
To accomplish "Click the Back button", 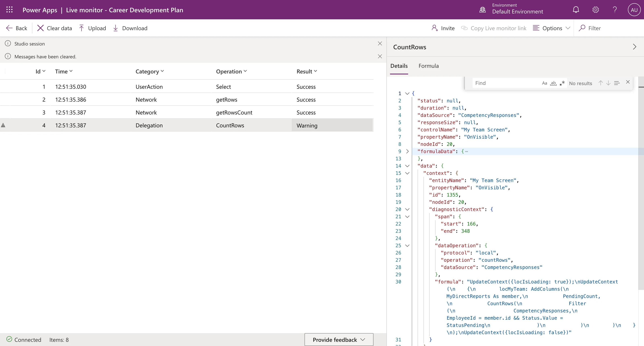I will [17, 28].
